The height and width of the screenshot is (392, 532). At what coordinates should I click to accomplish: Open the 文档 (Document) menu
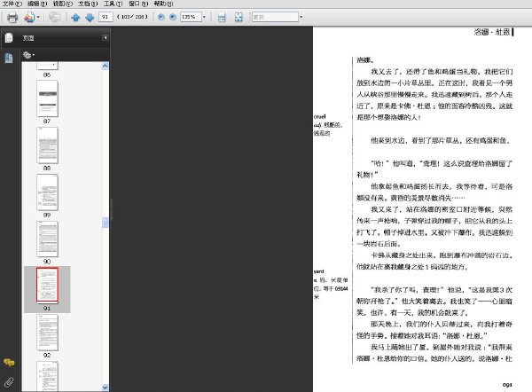[88, 4]
